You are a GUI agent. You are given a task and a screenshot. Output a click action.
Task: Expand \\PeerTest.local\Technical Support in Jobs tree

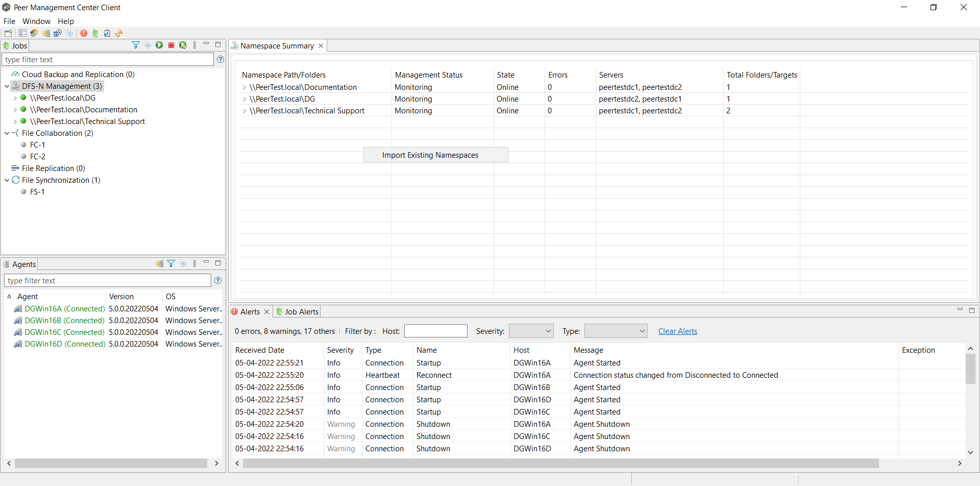click(15, 121)
